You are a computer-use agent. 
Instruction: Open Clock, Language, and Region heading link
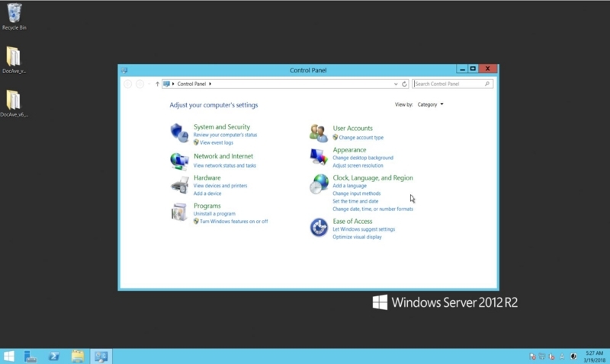pyautogui.click(x=373, y=178)
